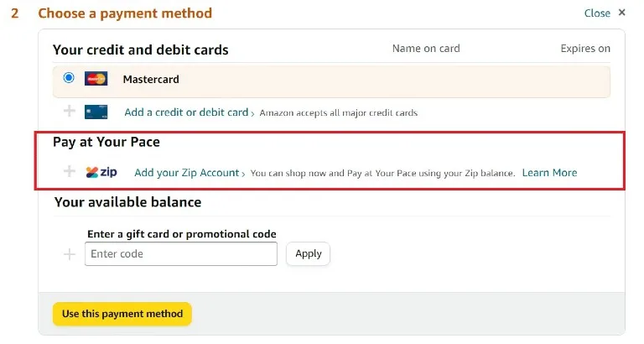This screenshot has height=344, width=644.
Task: Click the Zip logo icon
Action: [x=101, y=172]
